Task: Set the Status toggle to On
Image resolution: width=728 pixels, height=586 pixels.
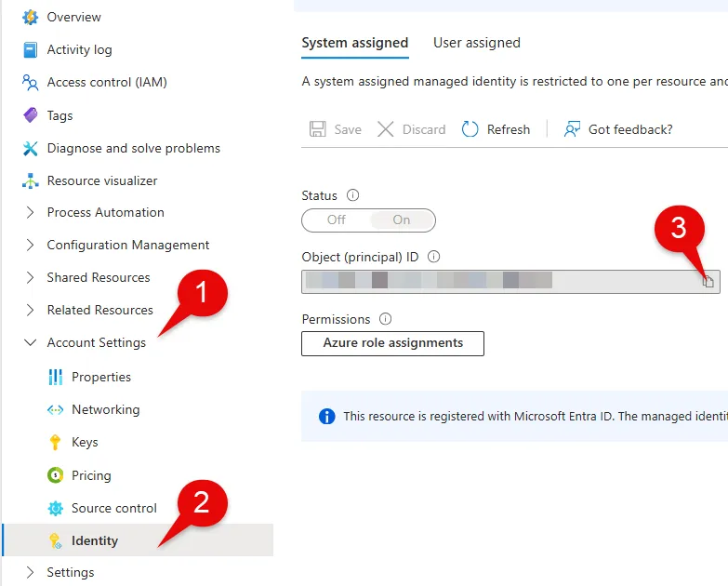Action: click(401, 220)
